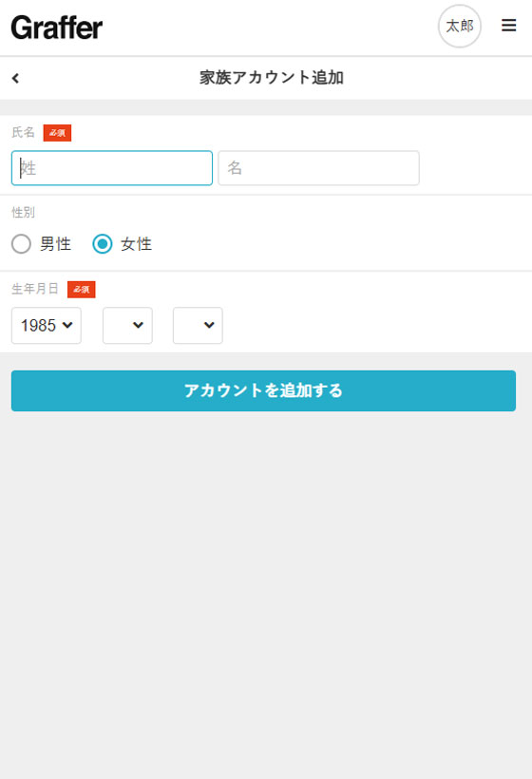This screenshot has height=779, width=532.
Task: Focus the 姓 surname input field
Action: (112, 168)
